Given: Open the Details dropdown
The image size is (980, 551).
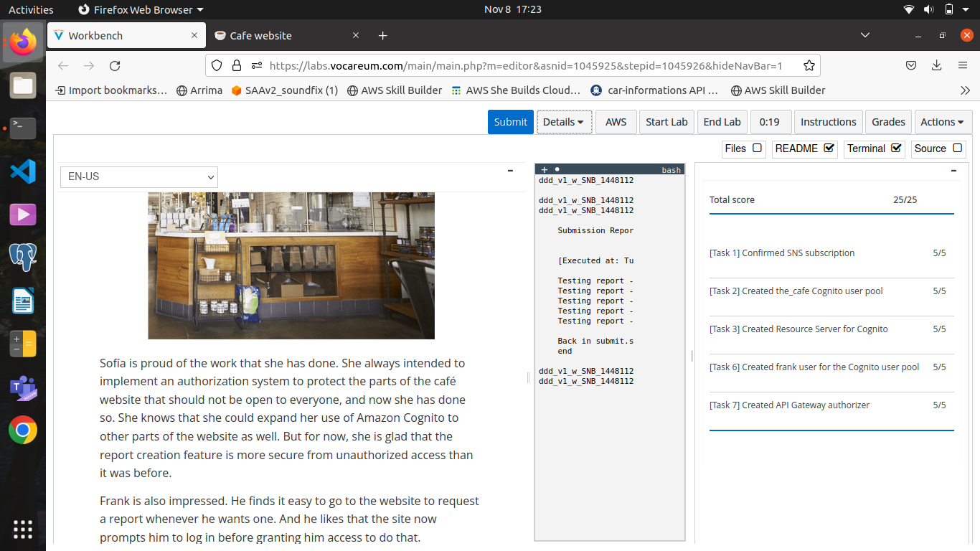Looking at the screenshot, I should 564,122.
